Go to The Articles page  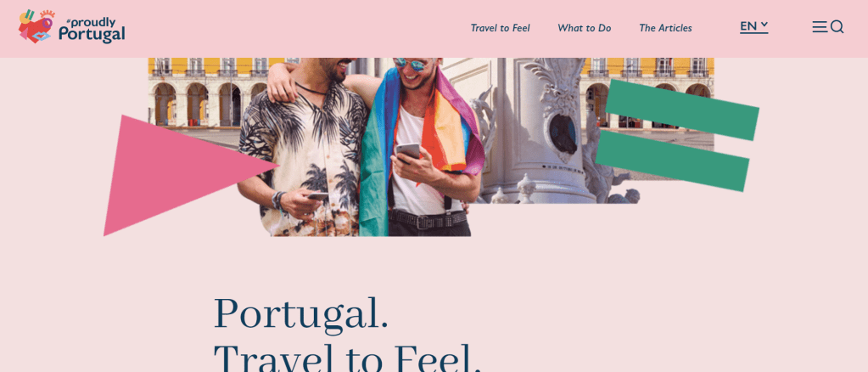tap(665, 28)
